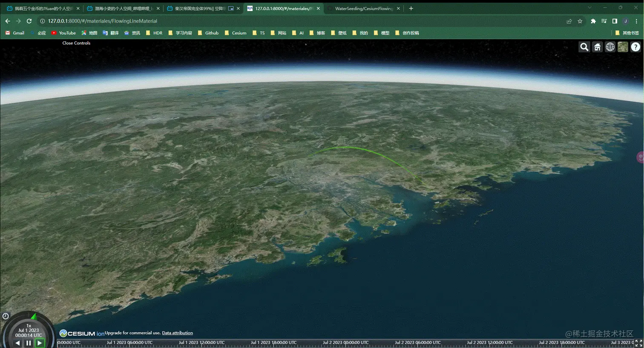Toggle fullscreen mode in Cesium viewer

click(x=638, y=343)
